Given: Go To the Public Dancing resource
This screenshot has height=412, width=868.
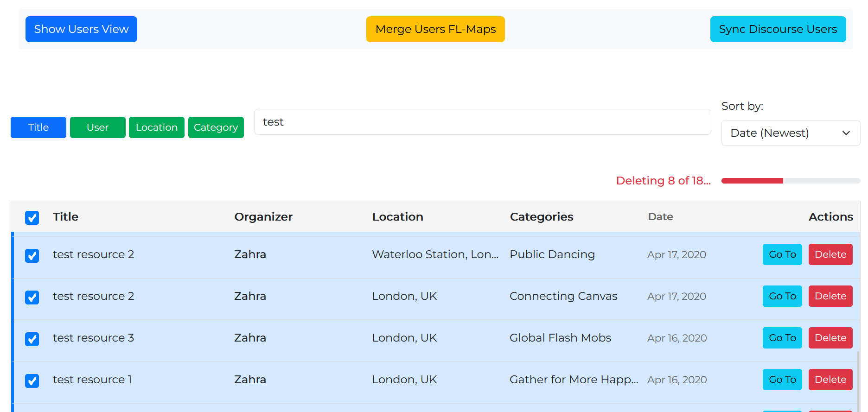Looking at the screenshot, I should point(782,254).
